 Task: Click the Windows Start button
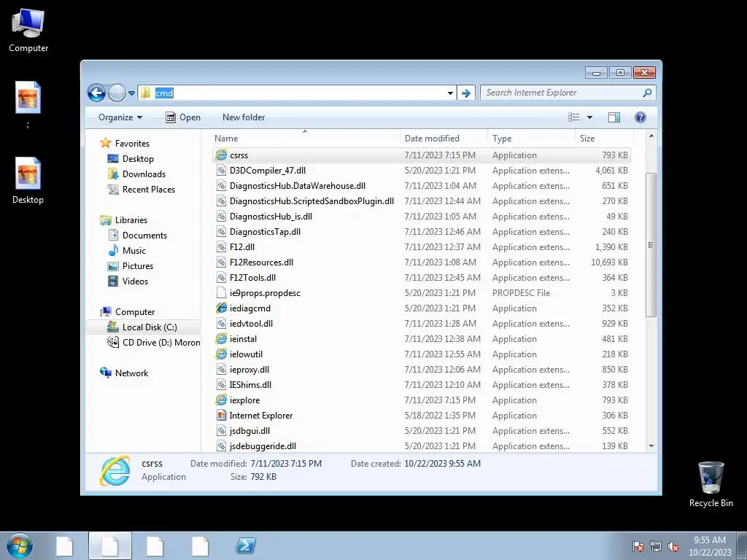click(20, 545)
